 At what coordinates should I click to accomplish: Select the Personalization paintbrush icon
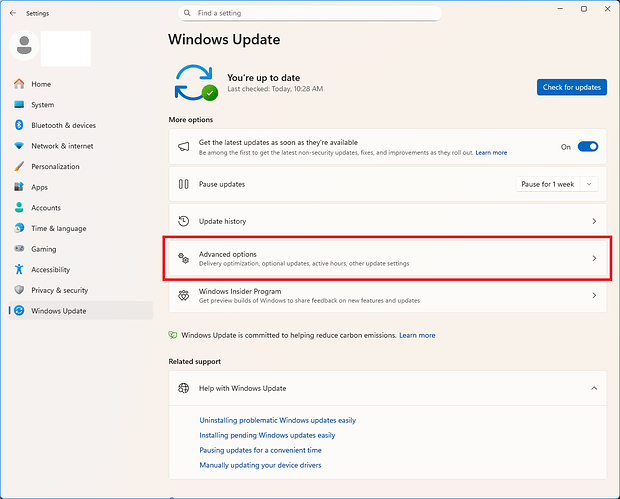[18, 166]
